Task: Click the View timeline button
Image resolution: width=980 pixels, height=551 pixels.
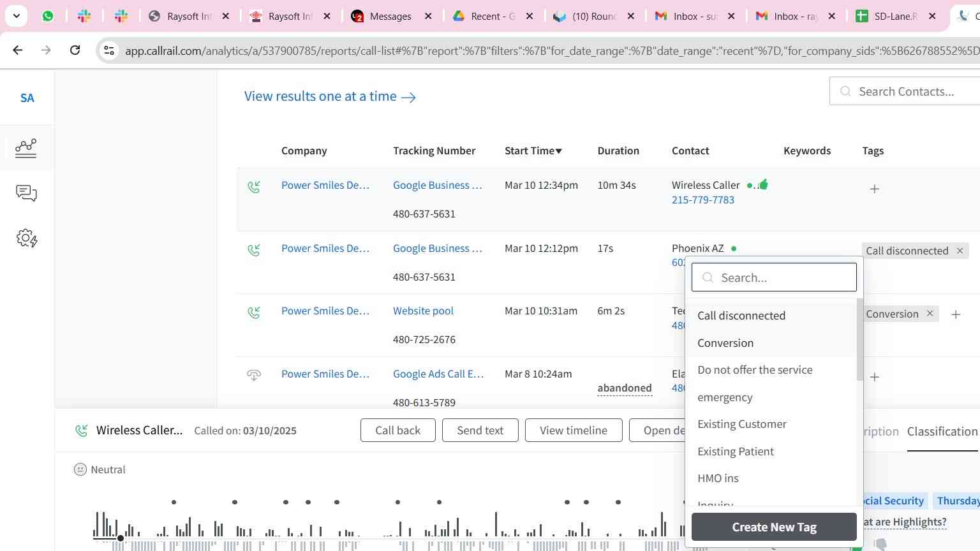Action: tap(574, 430)
